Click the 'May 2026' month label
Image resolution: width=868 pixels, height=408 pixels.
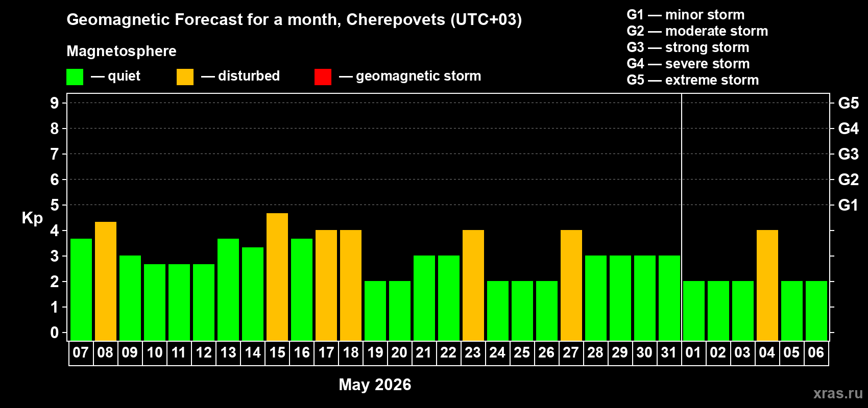[x=375, y=385]
